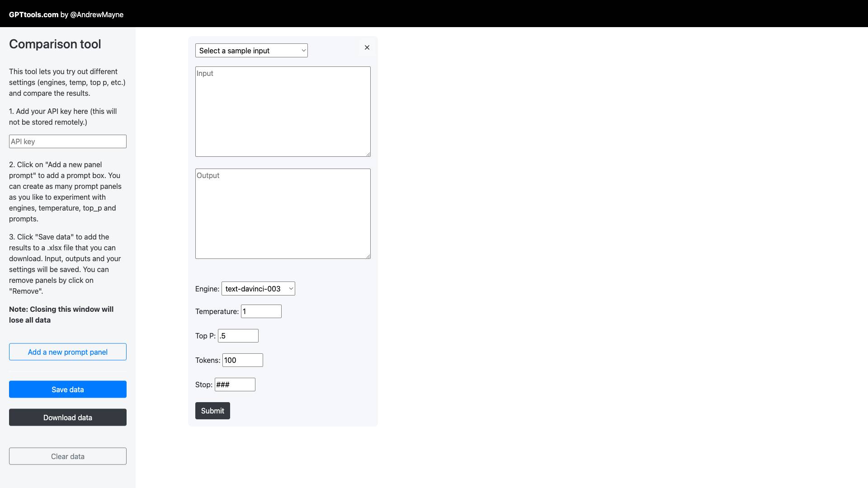
Task: Click the @AndrewMayne text in header
Action: point(97,14)
